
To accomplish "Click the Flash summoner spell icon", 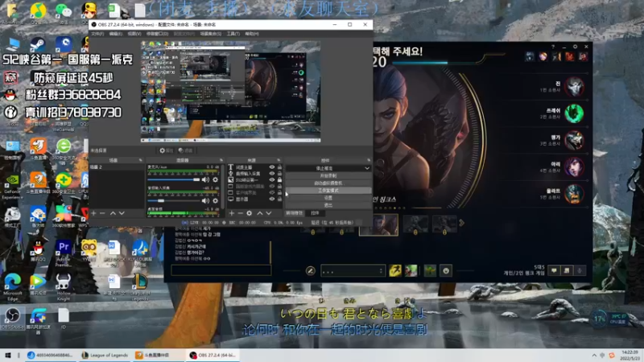I will point(395,270).
